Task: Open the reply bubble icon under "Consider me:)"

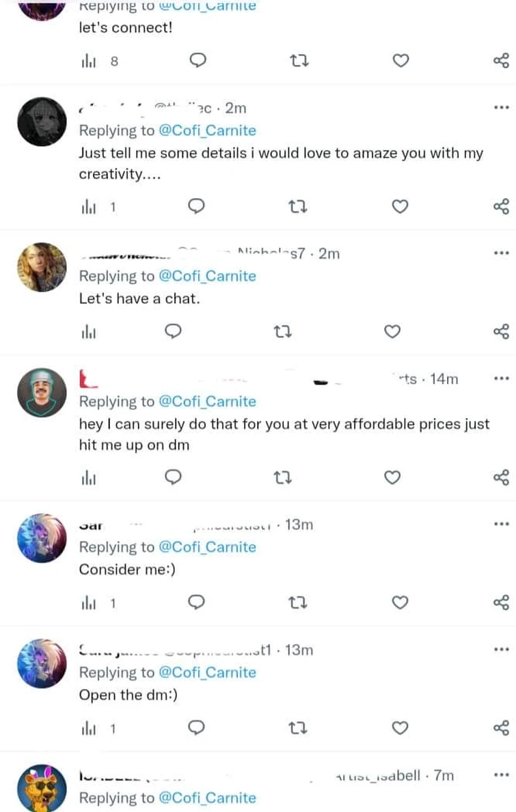Action: coord(198,602)
